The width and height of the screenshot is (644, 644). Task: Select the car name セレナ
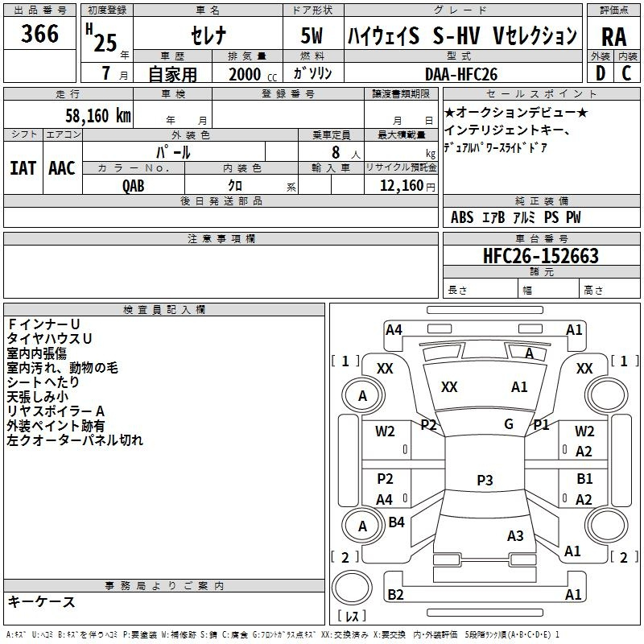tap(208, 35)
